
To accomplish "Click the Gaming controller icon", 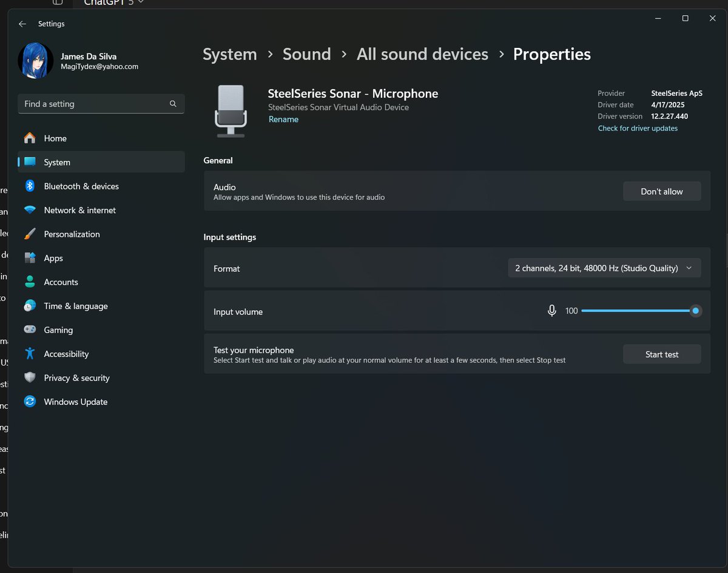I will [x=30, y=330].
